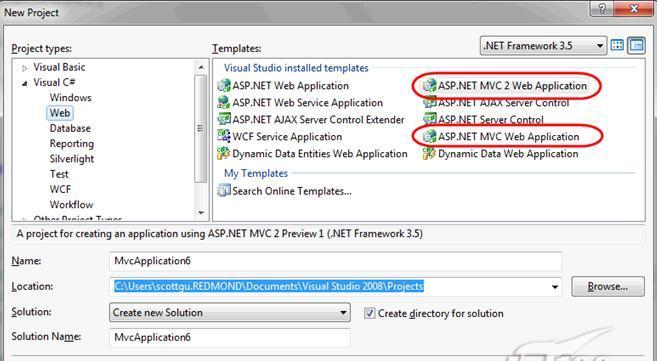Open the Location path dropdown arrow
This screenshot has width=657, height=361.
click(555, 287)
